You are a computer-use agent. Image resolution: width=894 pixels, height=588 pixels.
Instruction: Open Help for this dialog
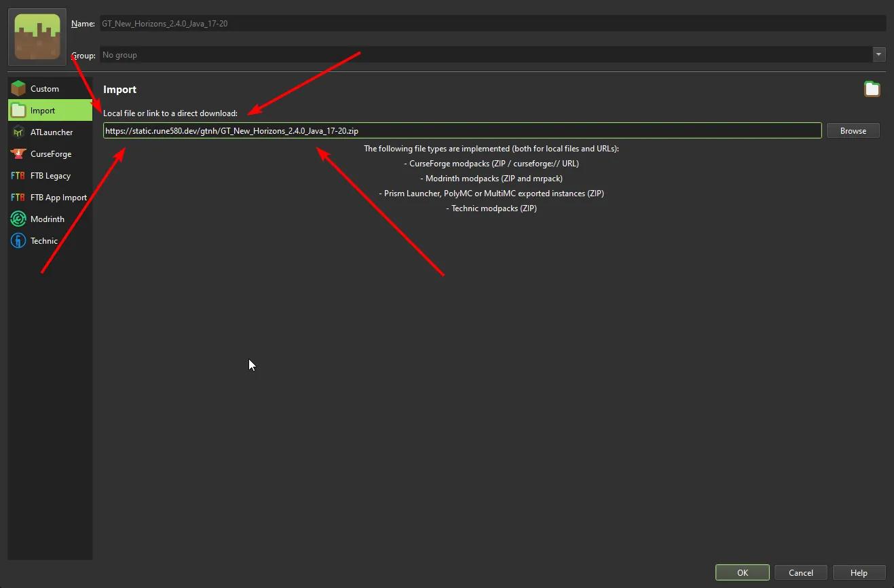[859, 572]
